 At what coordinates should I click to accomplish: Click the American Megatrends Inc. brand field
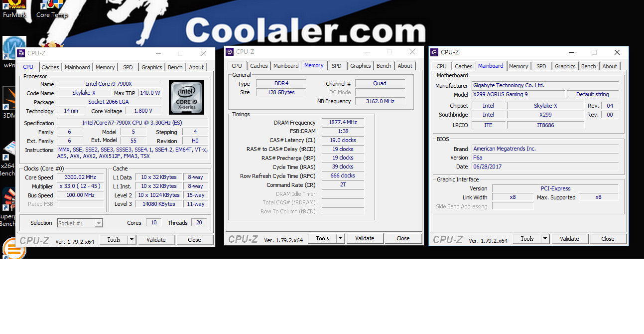click(x=545, y=149)
